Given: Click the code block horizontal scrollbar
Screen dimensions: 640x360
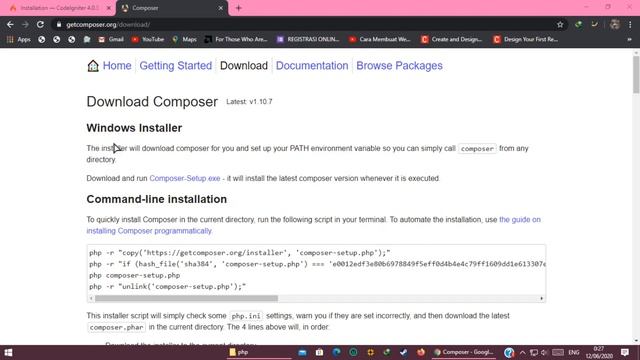Looking at the screenshot, I should click(x=187, y=298).
